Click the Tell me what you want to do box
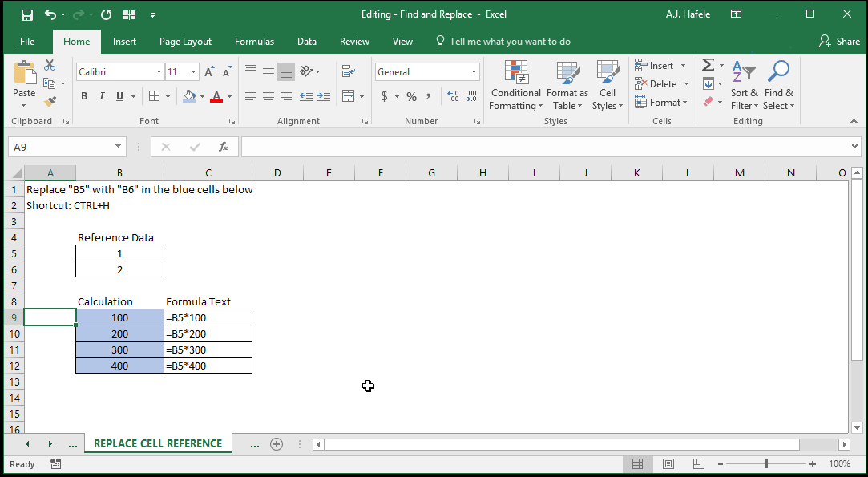 (503, 42)
